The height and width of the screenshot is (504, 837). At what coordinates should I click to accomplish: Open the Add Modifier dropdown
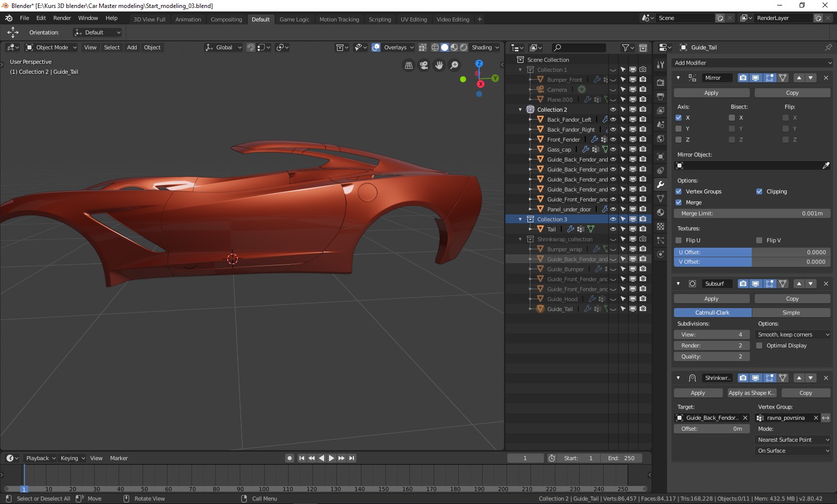[752, 63]
